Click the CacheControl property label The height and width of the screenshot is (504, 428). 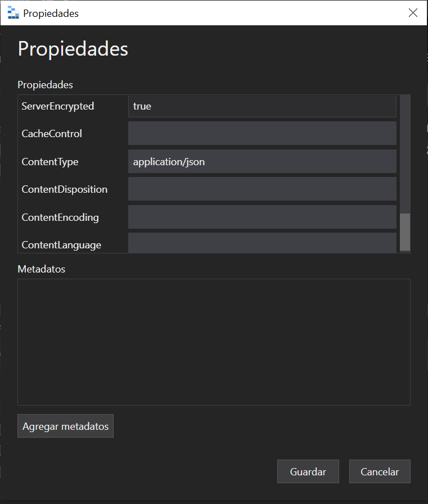coord(51,134)
